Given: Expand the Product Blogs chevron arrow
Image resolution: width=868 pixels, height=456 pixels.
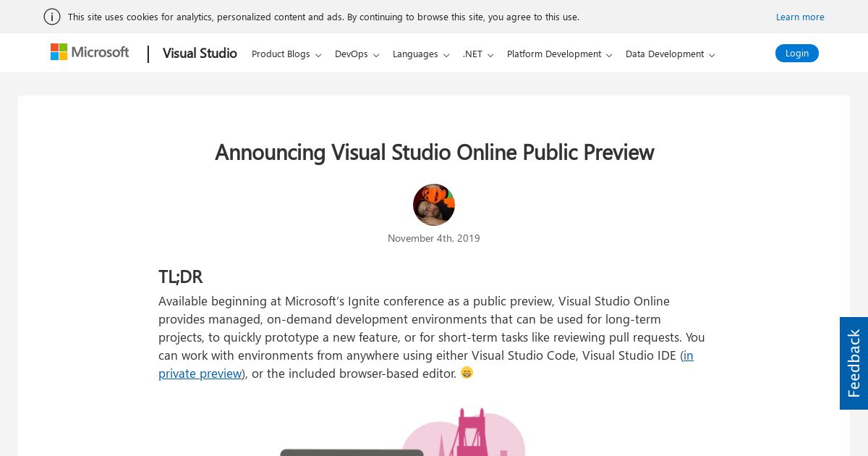Looking at the screenshot, I should click(x=318, y=55).
